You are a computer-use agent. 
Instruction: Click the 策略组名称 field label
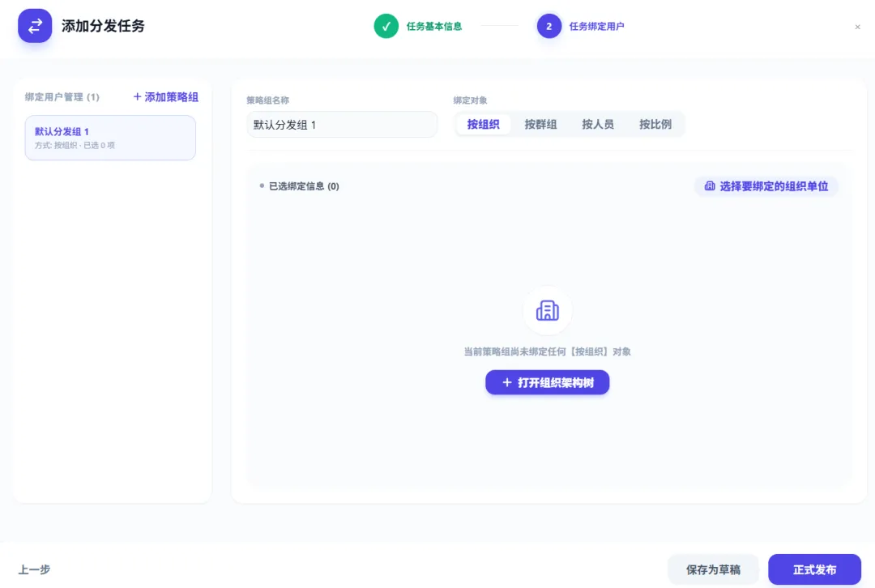coord(268,100)
